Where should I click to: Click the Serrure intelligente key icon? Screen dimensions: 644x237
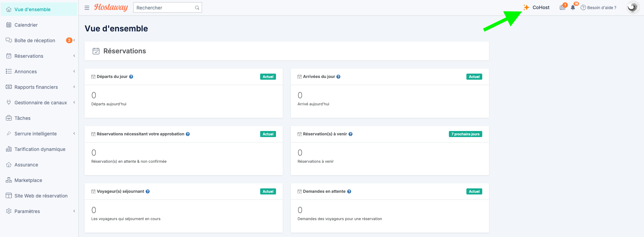click(9, 134)
